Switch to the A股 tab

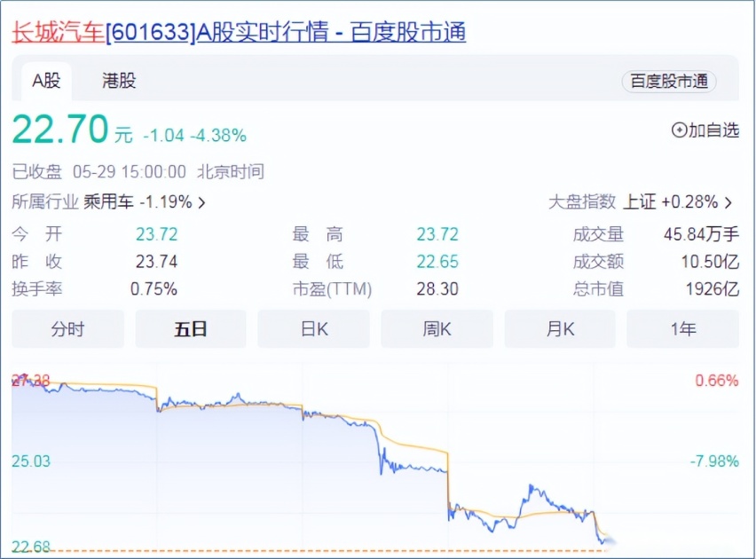pyautogui.click(x=46, y=81)
